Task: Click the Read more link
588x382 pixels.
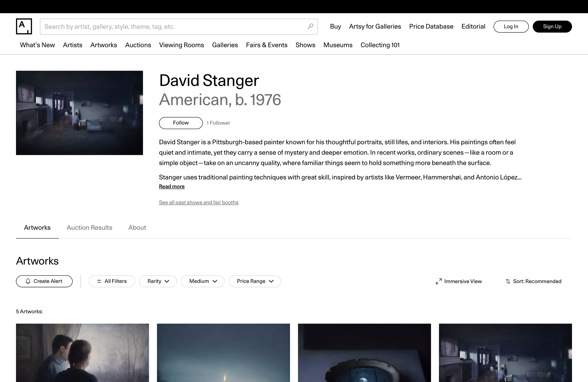Action: (171, 186)
